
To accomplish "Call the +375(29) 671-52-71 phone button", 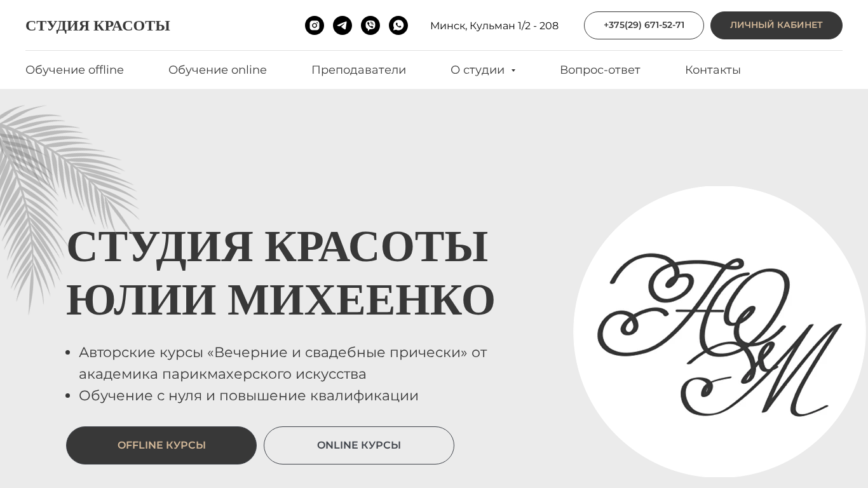I will point(644,25).
